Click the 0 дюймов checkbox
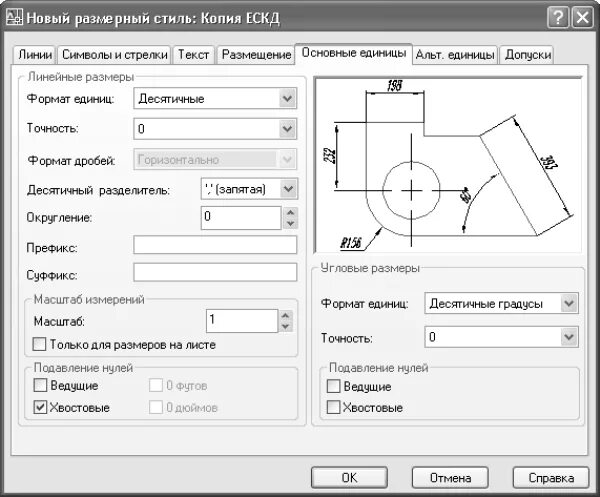Viewport: 600px width, 497px height. 156,407
